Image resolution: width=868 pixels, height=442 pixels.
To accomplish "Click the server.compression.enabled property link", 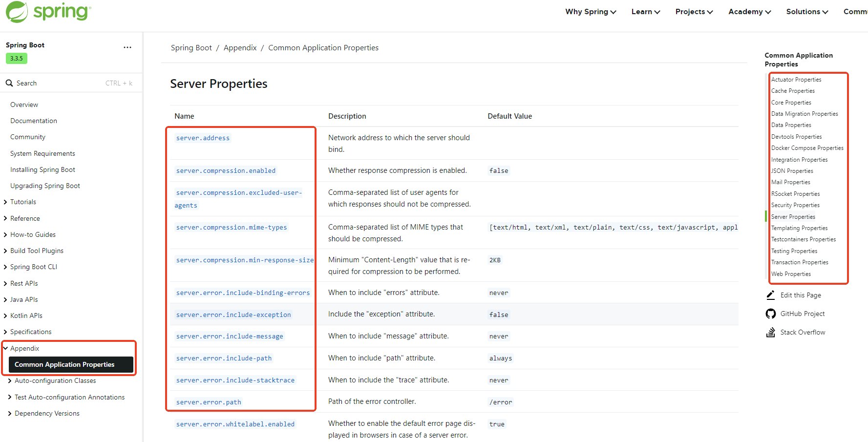I will point(226,171).
